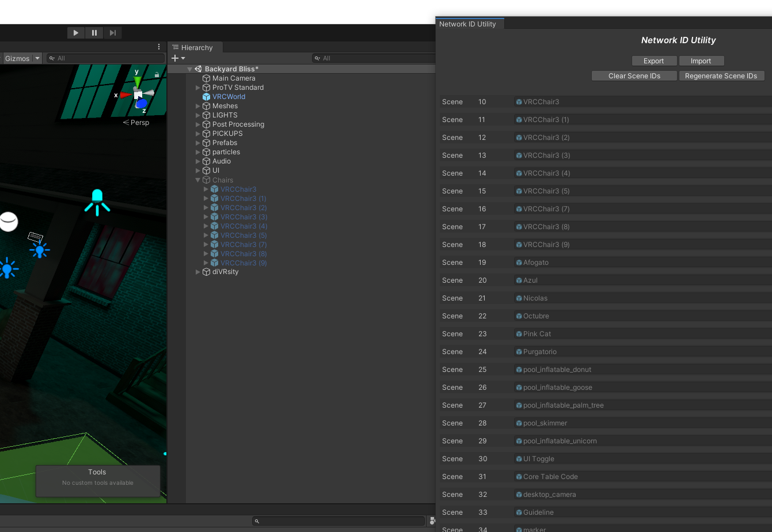Viewport: 772px width, 532px height.
Task: Click the Scene view search field
Action: tap(105, 58)
